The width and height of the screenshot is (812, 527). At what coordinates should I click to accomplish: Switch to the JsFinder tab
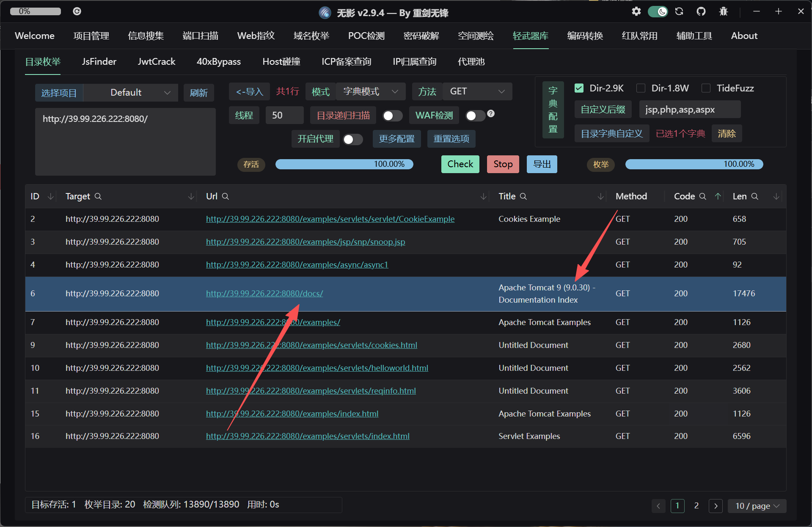click(99, 62)
